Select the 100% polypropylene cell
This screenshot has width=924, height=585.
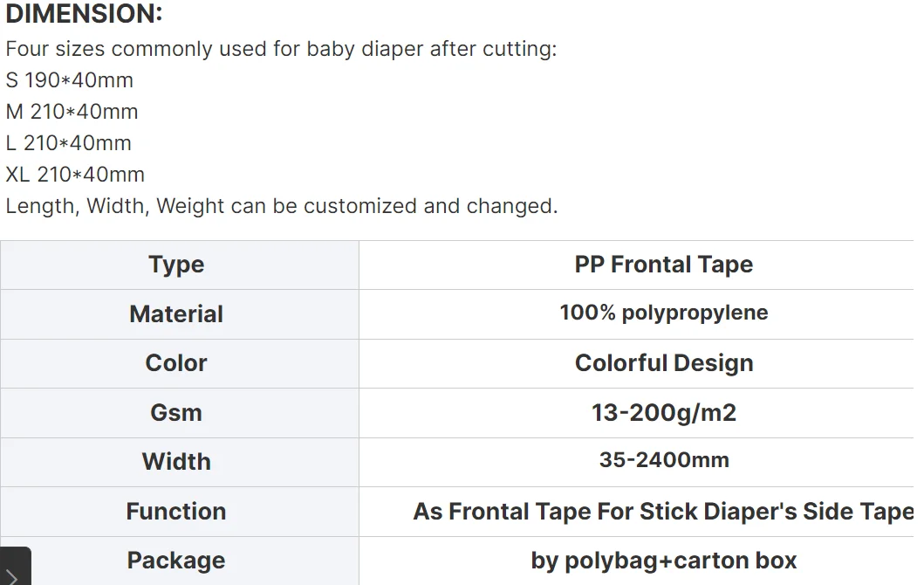tap(663, 313)
